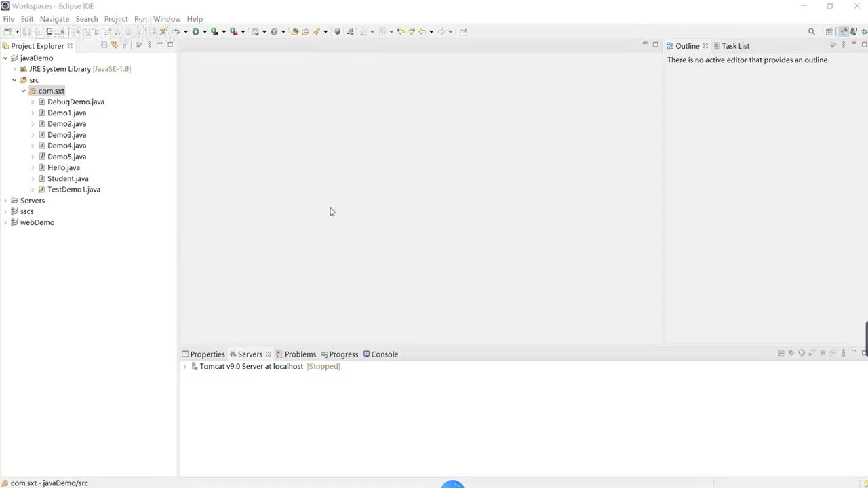Collapse the javaDemo project node
Image resolution: width=868 pixels, height=488 pixels.
(5, 58)
